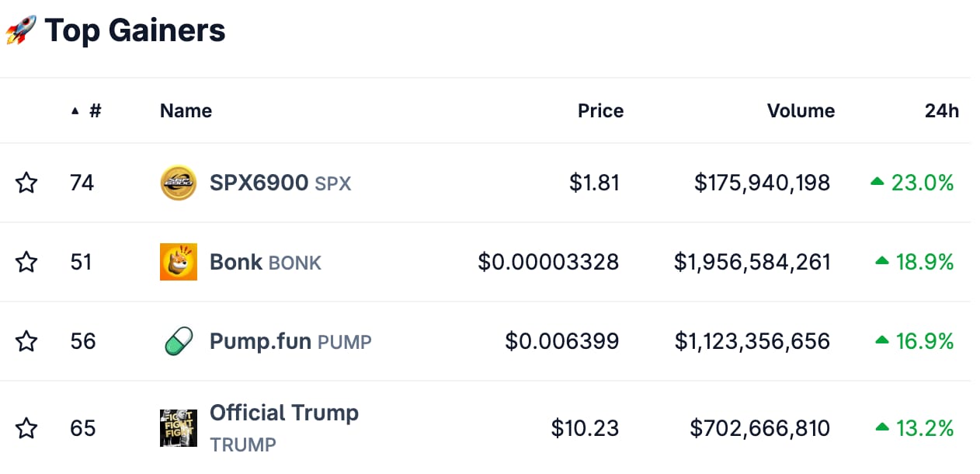Click the Official Trump coin image
980x474 pixels.
pos(178,428)
